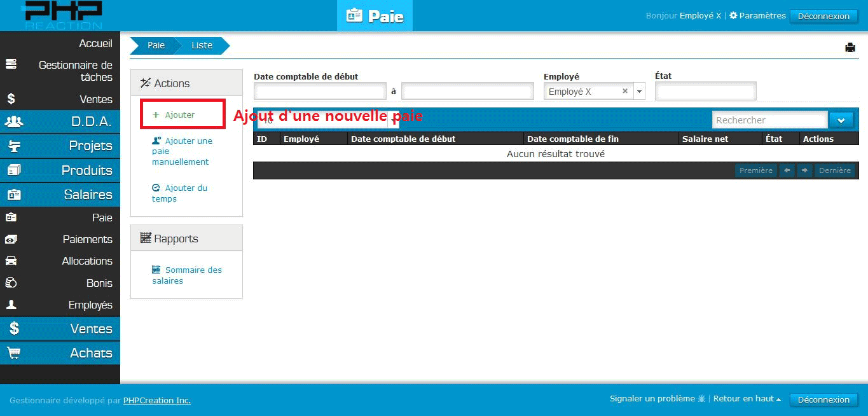Go to next page arrow in pagination
The image size is (868, 416).
[x=804, y=170]
